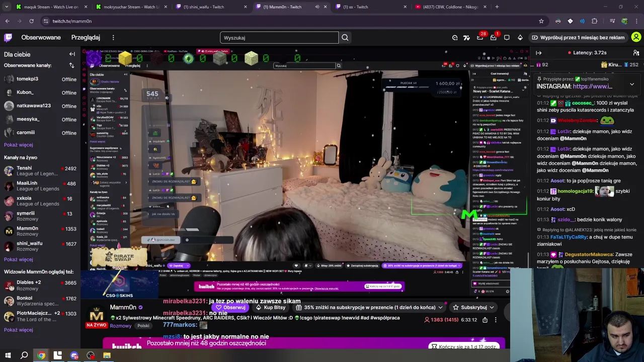644x362 pixels.
Task: Open the tab search dropdown arrow
Action: (7, 7)
